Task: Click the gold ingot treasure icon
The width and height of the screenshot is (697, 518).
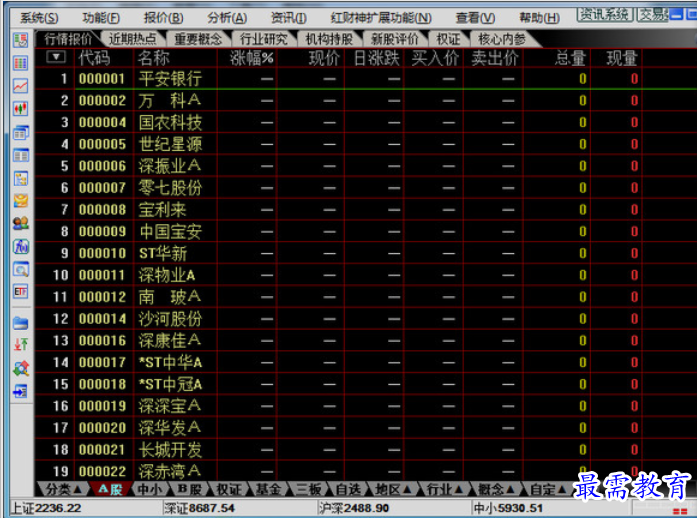Action: click(x=20, y=201)
